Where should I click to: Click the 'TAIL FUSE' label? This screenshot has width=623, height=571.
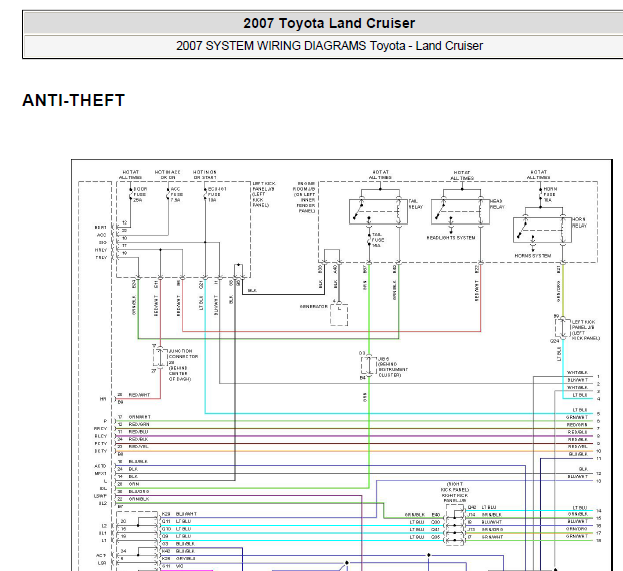coord(378,240)
